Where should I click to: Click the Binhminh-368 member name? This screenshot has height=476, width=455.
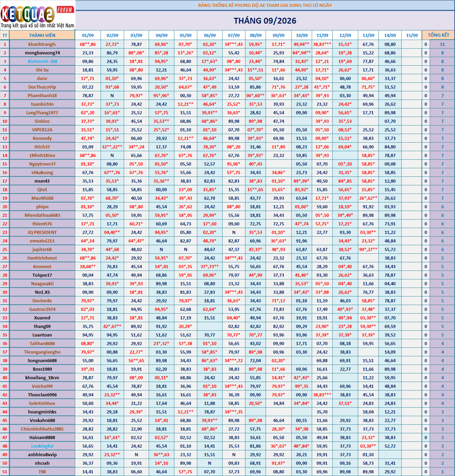(x=42, y=61)
